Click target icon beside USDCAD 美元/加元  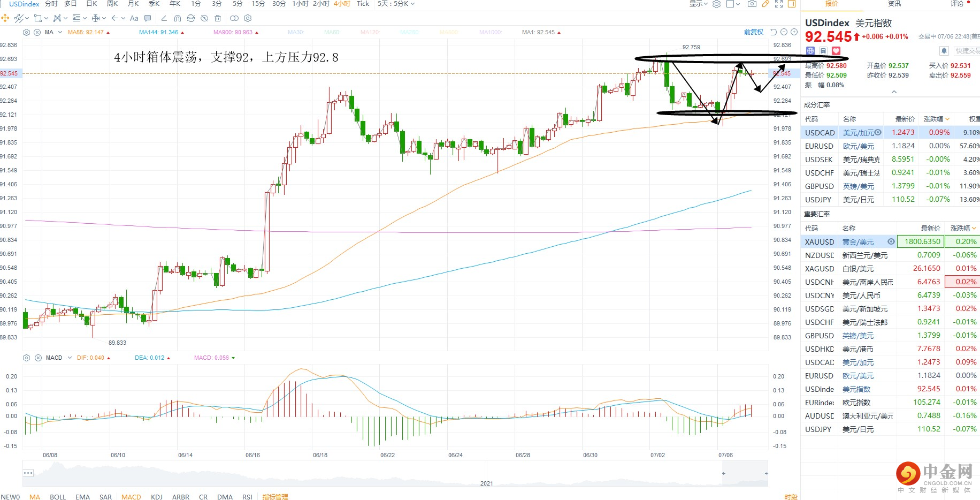coord(878,132)
